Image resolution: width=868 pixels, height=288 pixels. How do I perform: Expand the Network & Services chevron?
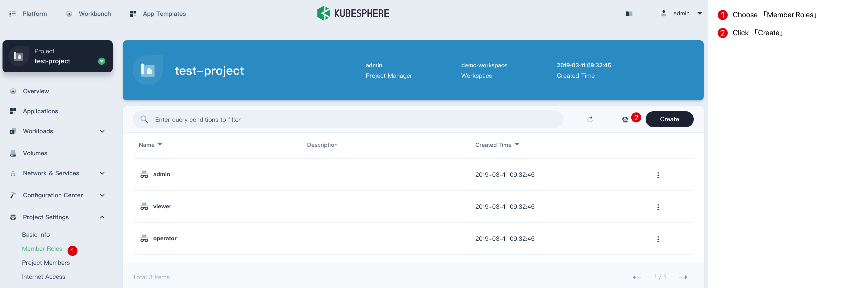tap(102, 173)
